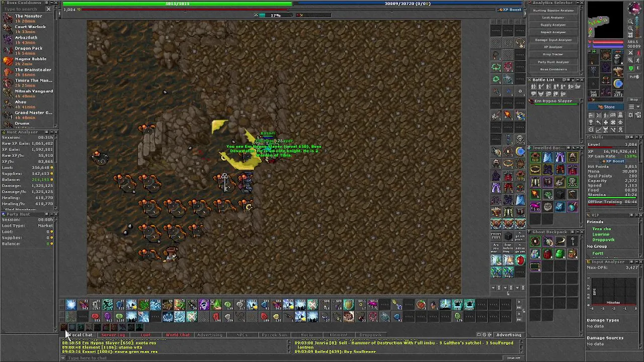This screenshot has width=644, height=362.
Task: Click the boss search field
Action: (x=23, y=9)
